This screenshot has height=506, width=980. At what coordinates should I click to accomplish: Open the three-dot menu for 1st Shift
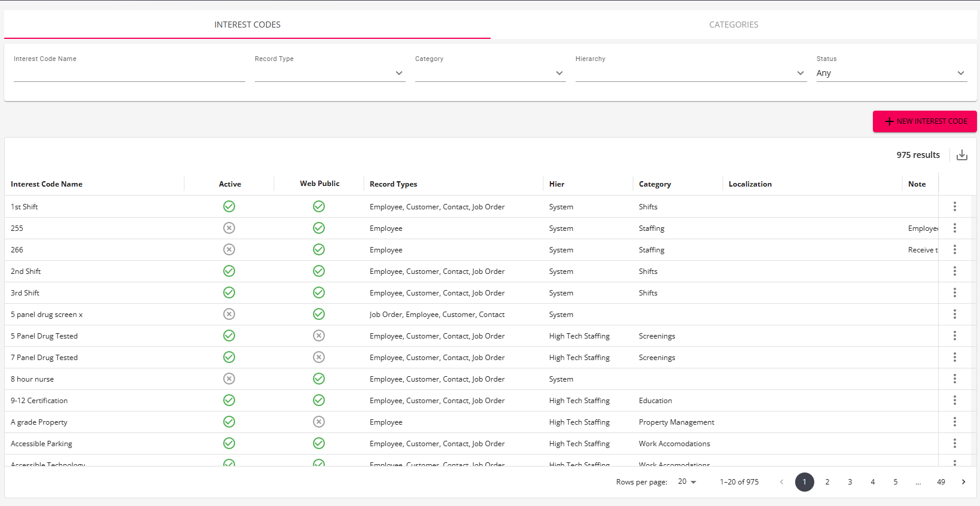click(954, 206)
